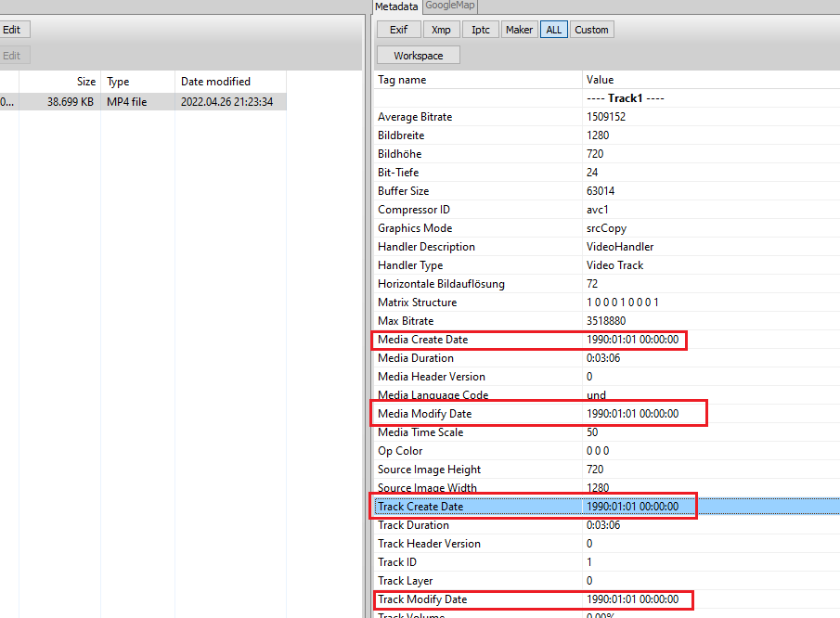
Task: Click the srcCopy value
Action: pyautogui.click(x=606, y=228)
